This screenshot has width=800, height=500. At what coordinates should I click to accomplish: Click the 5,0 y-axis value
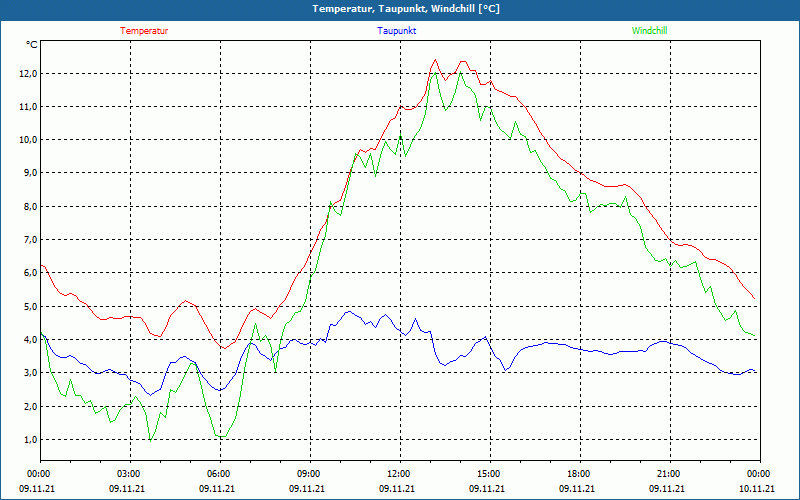[x=30, y=307]
